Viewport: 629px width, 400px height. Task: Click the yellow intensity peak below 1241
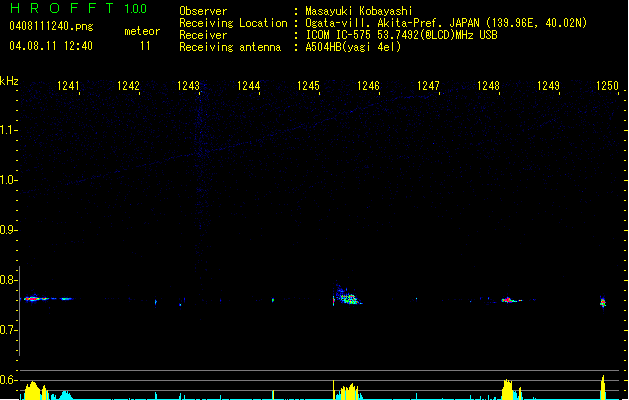click(33, 390)
